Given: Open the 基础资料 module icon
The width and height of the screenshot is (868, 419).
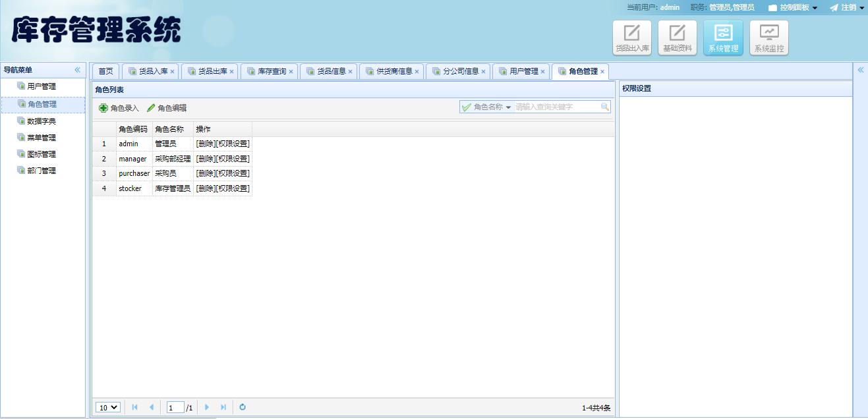Looking at the screenshot, I should (678, 37).
